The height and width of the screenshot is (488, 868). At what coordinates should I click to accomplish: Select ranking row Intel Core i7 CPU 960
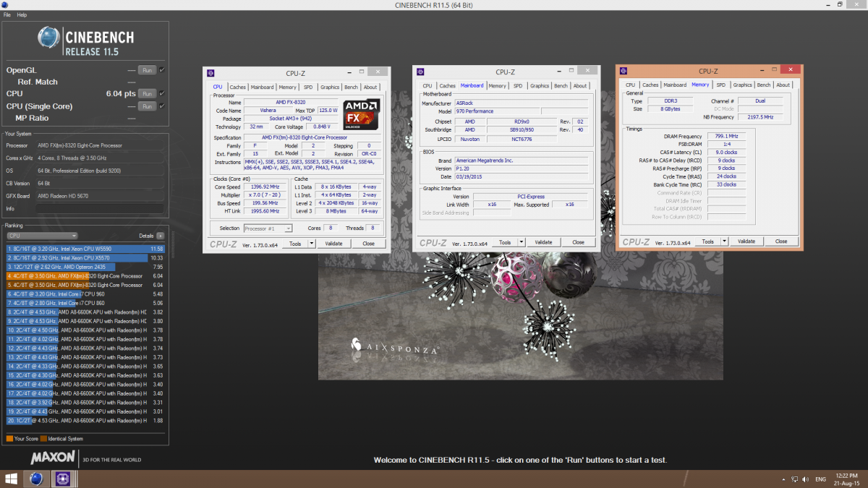(x=86, y=294)
